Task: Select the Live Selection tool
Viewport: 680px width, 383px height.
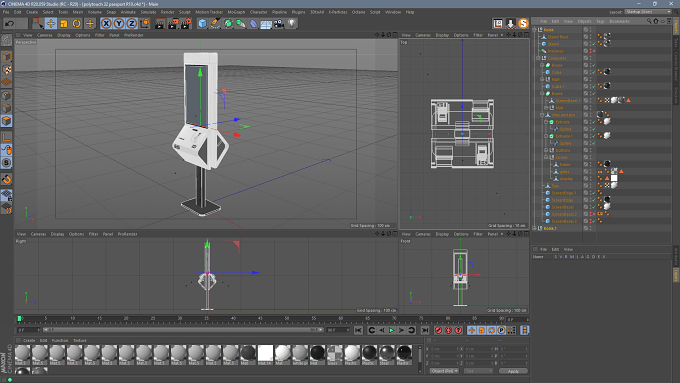Action: click(38, 23)
